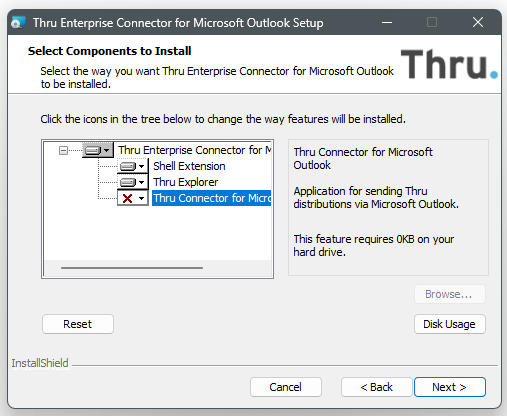Open Shell Extension install-state drive icon
The height and width of the screenshot is (416, 507).
128,166
